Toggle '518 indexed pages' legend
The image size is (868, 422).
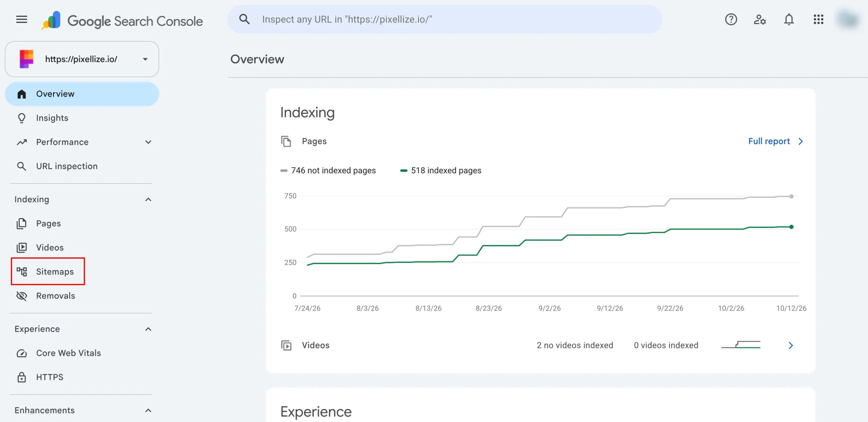point(441,170)
